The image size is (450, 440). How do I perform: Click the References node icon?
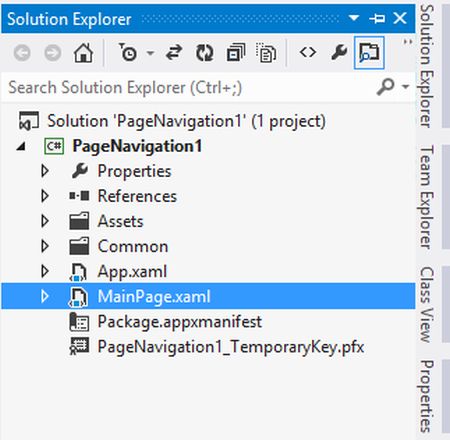tap(79, 196)
